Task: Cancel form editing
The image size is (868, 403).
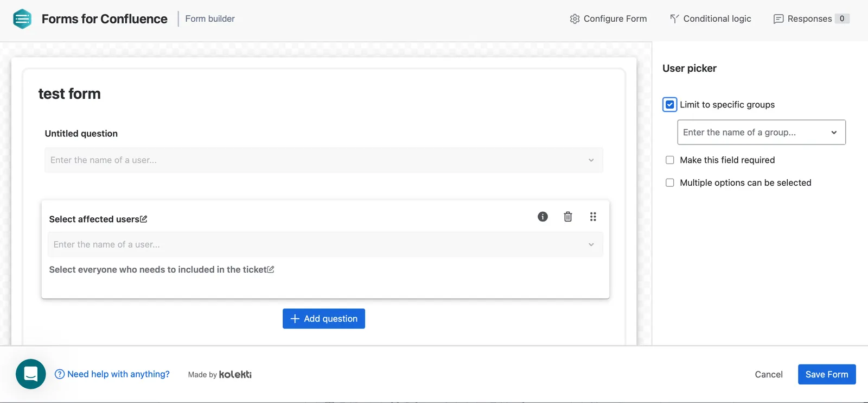Action: (769, 374)
